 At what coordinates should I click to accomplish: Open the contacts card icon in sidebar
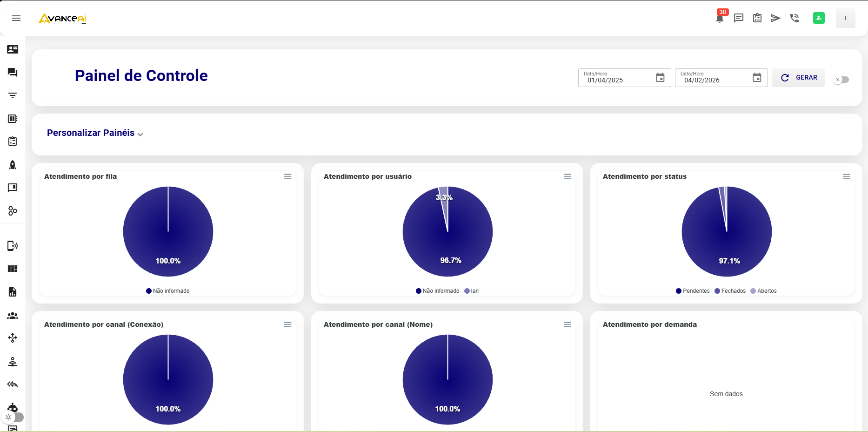(x=13, y=49)
